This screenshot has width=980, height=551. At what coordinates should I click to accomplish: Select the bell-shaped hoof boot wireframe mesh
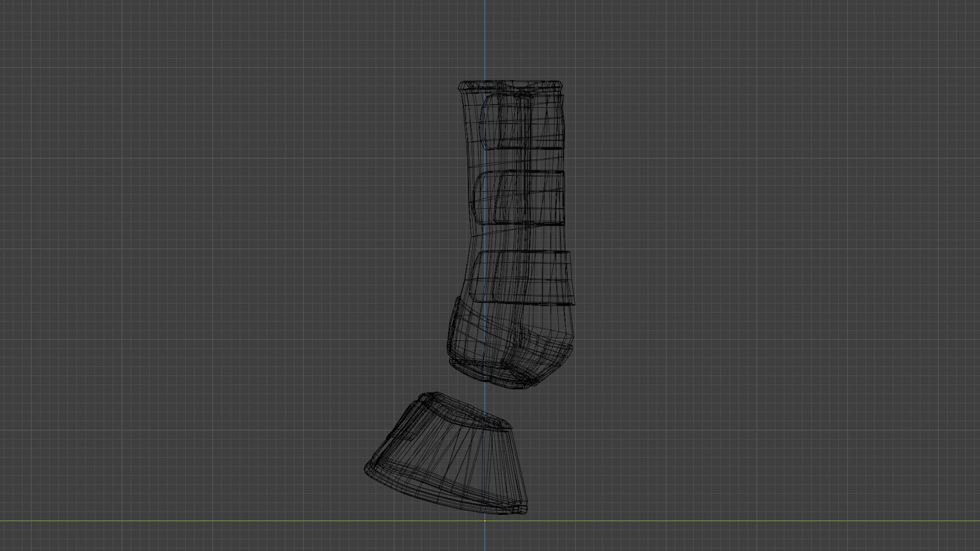[447, 454]
